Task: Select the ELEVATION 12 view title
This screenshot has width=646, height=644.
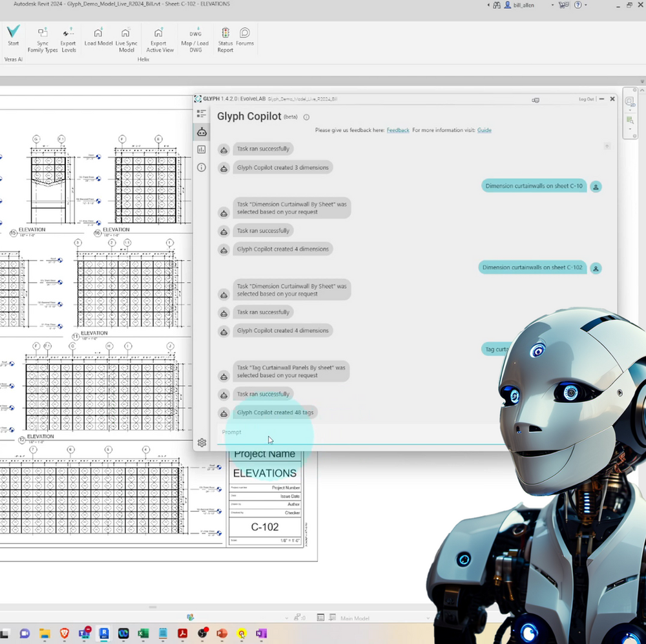Action: 40,437
